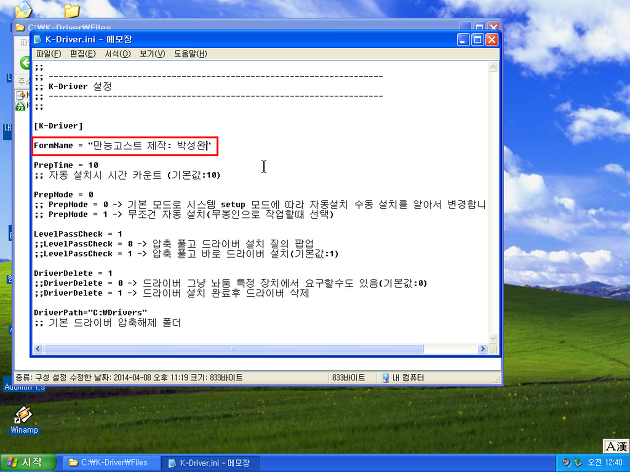Click the first system tray icon
Viewport: 630px width, 472px height.
[567, 462]
